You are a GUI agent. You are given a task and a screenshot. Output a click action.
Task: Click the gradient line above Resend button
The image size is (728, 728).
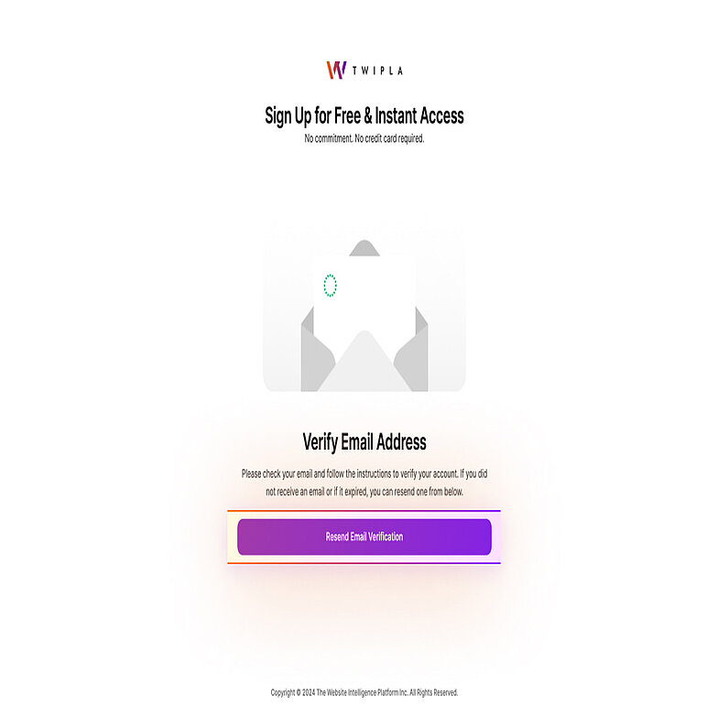tap(364, 511)
